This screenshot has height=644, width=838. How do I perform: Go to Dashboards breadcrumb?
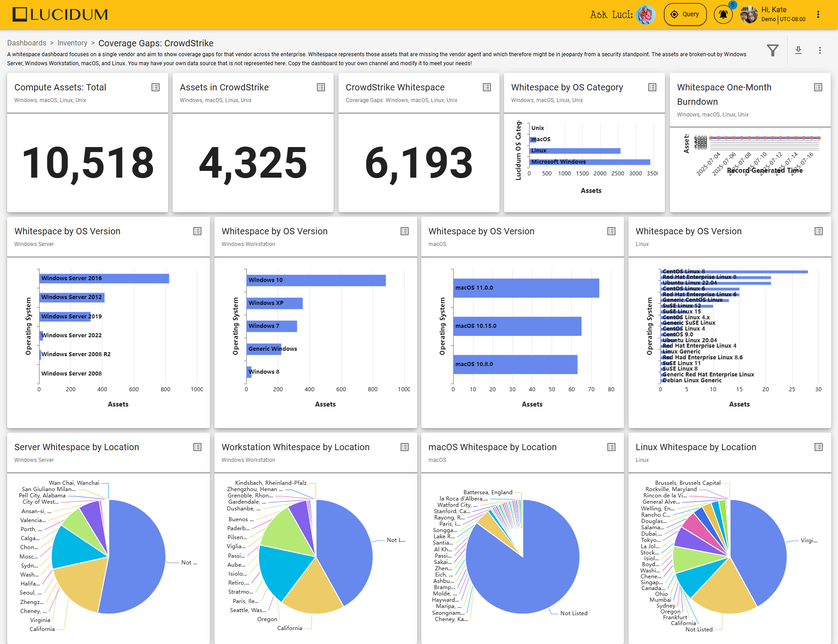coord(27,43)
